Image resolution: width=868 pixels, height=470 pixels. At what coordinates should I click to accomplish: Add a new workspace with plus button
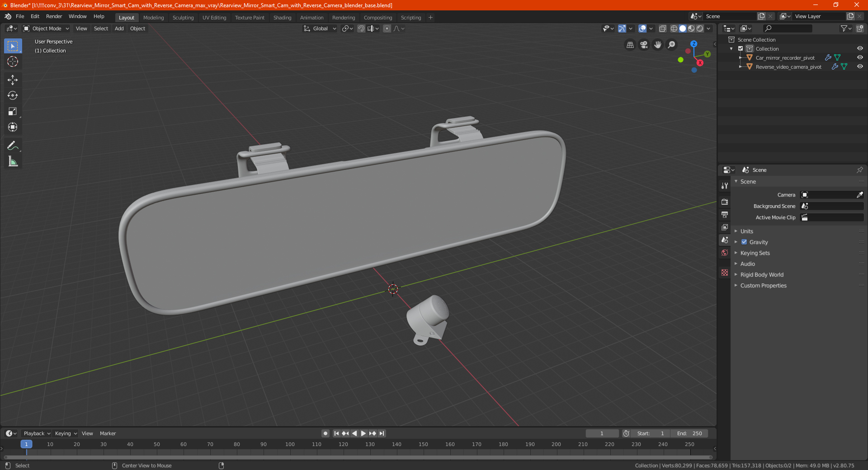pyautogui.click(x=430, y=18)
